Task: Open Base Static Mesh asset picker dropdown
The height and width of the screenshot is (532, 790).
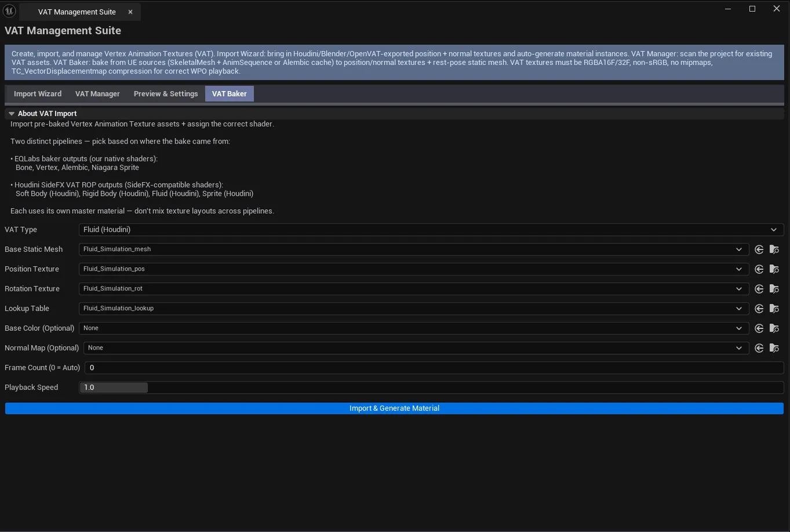Action: [x=414, y=249]
